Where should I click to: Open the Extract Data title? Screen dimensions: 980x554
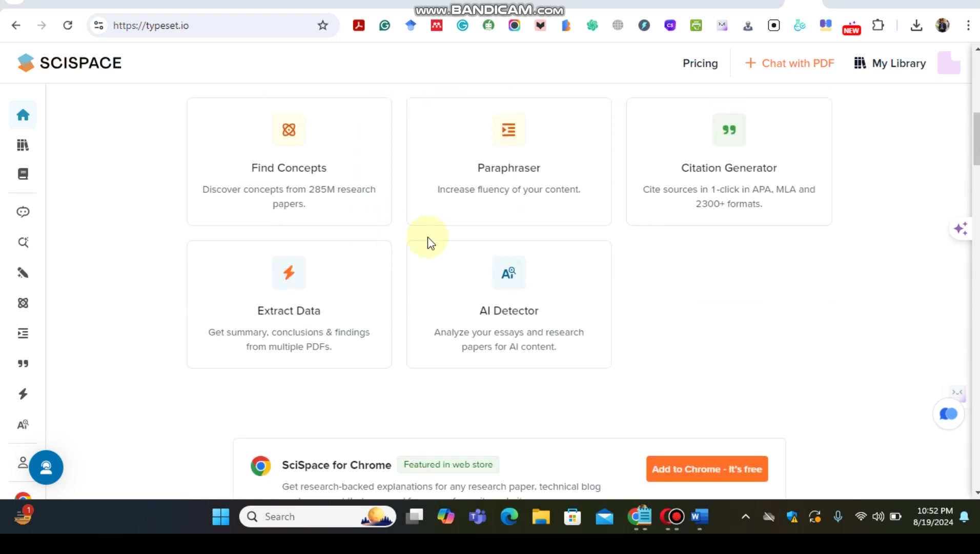point(289,310)
